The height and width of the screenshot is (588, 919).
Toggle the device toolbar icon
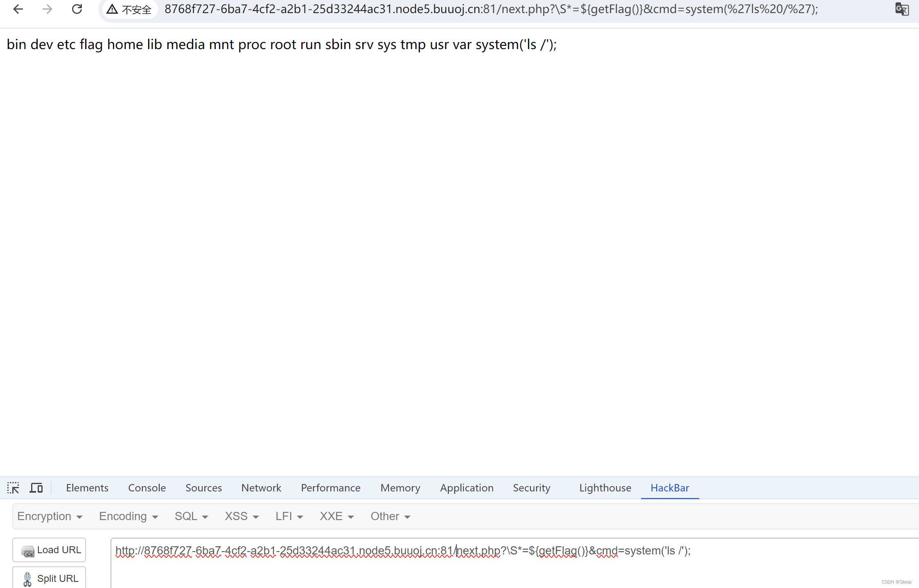[36, 488]
